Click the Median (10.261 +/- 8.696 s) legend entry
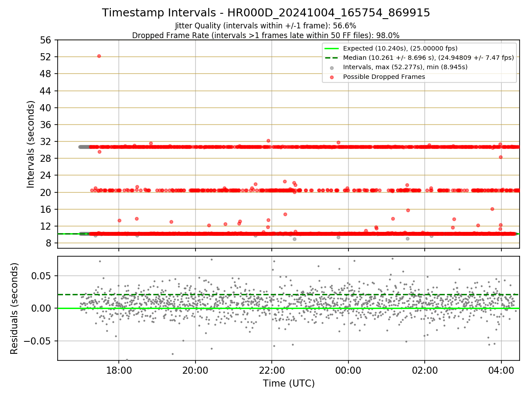 (428, 58)
